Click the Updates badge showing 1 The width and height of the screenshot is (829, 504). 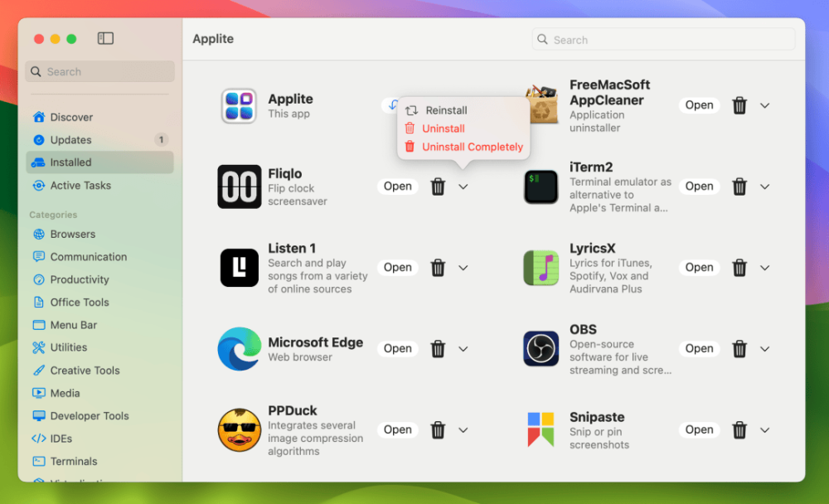click(x=161, y=139)
